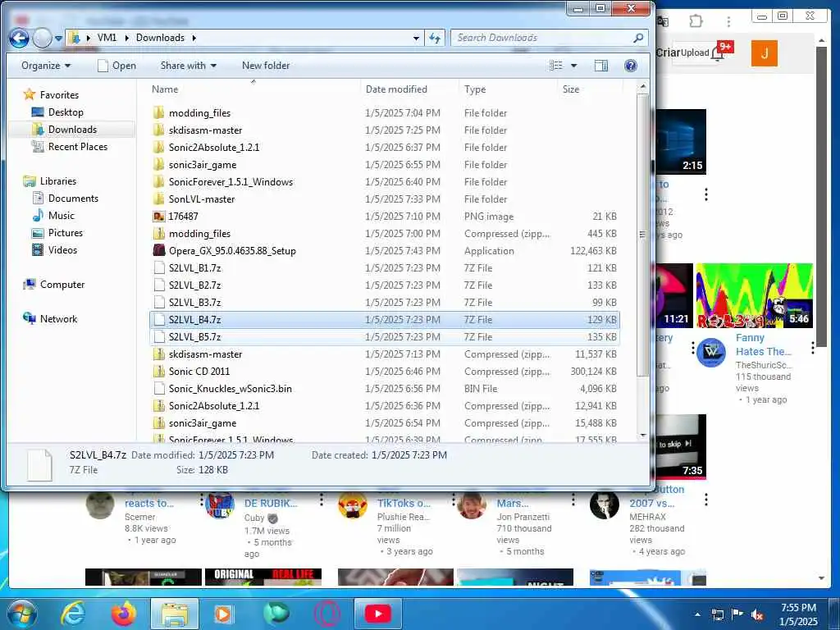
Task: Select file S2LVL_B5.7z
Action: click(x=385, y=337)
